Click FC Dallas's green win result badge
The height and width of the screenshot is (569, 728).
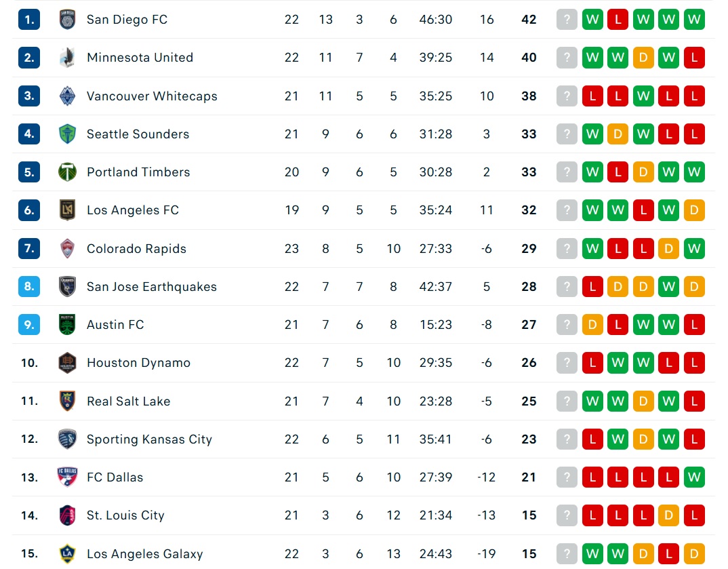694,477
